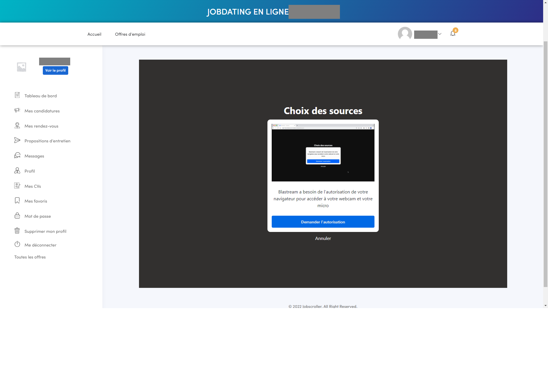Image resolution: width=548 pixels, height=392 pixels.
Task: Click the Annuler link
Action: [323, 239]
